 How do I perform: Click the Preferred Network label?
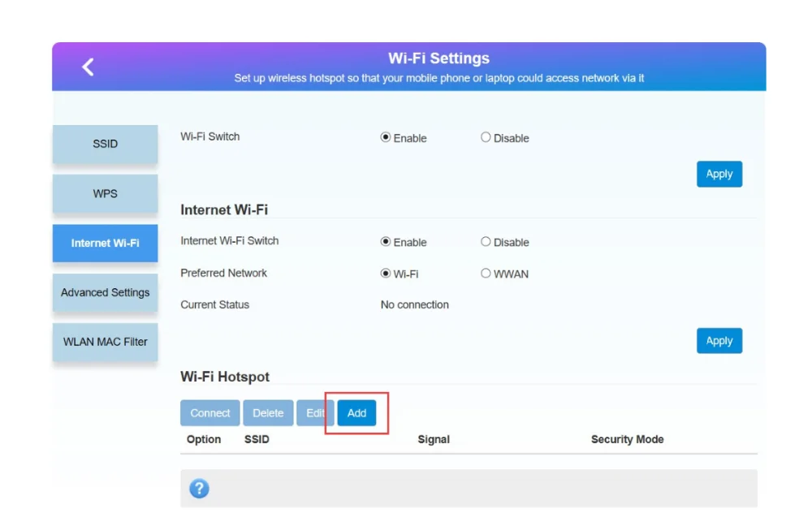(224, 274)
